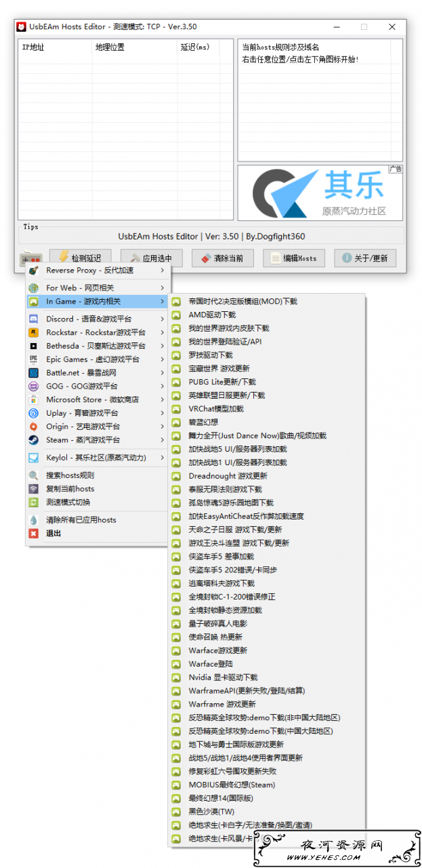This screenshot has width=422, height=868.
Task: Click the IP地址 column header
Action: click(x=55, y=47)
